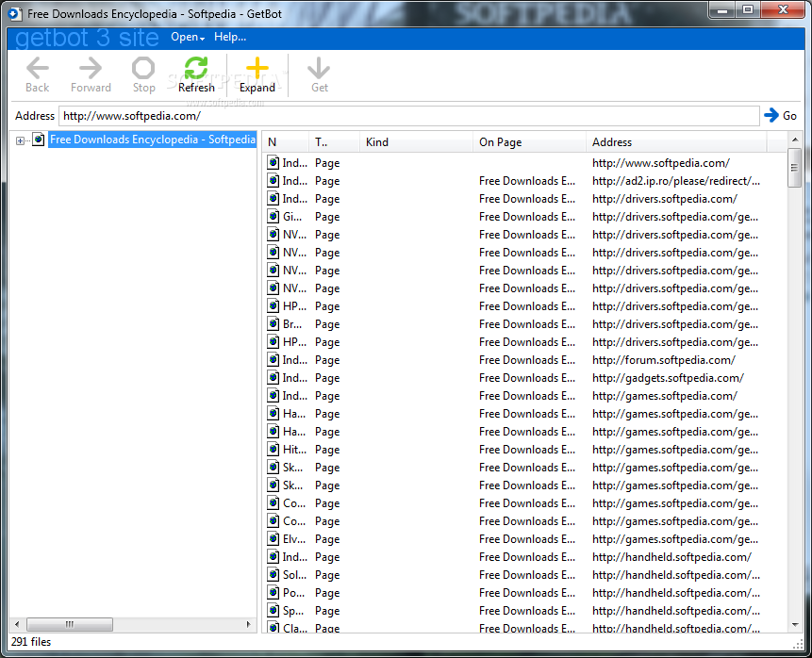Click page icon of the Sol... row
This screenshot has width=812, height=658.
point(273,575)
